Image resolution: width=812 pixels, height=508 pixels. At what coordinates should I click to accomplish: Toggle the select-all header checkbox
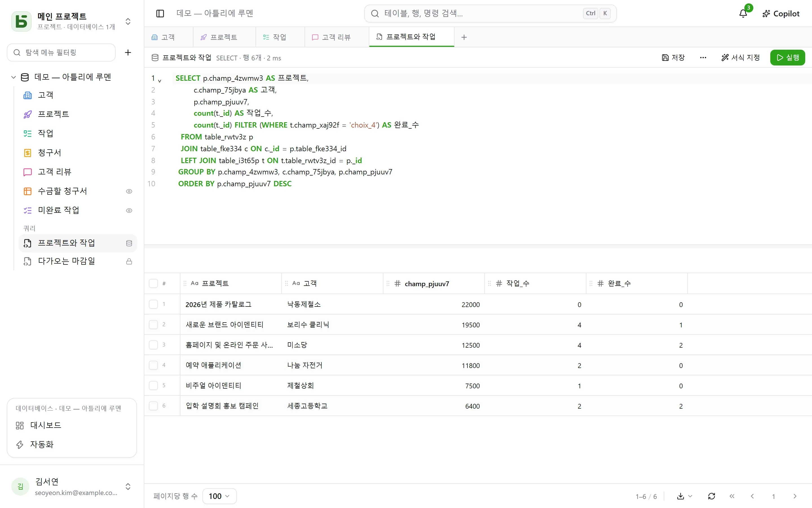(x=153, y=283)
